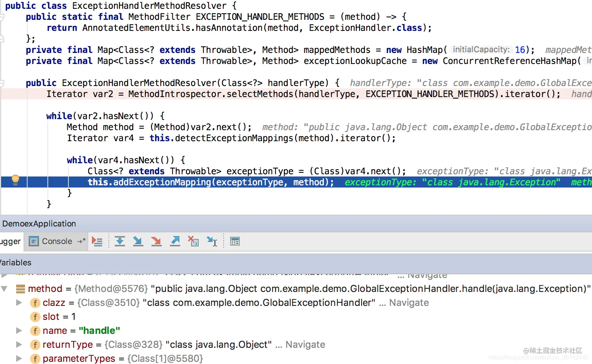This screenshot has width=592, height=364.
Task: Select the slot = 1 row
Action: click(296, 317)
